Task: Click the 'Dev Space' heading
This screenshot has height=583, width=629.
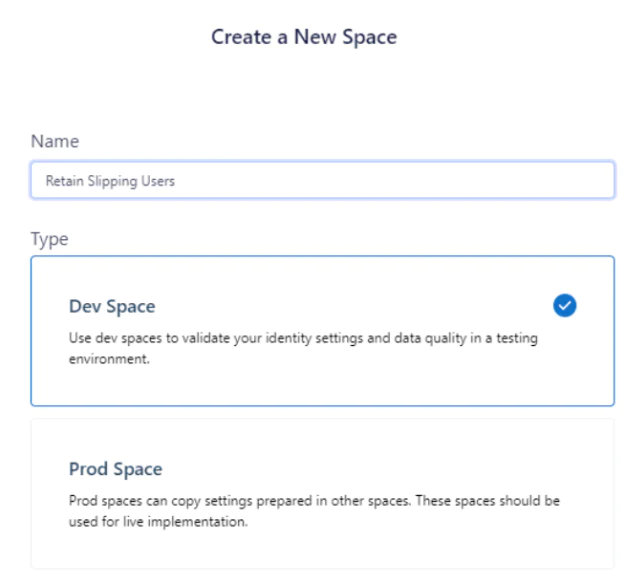Action: pyautogui.click(x=112, y=306)
